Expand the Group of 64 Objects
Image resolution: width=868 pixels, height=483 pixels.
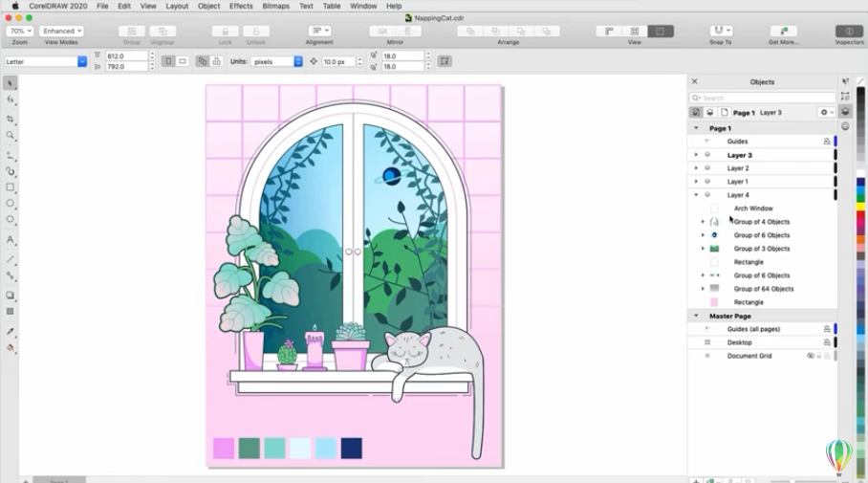click(704, 289)
